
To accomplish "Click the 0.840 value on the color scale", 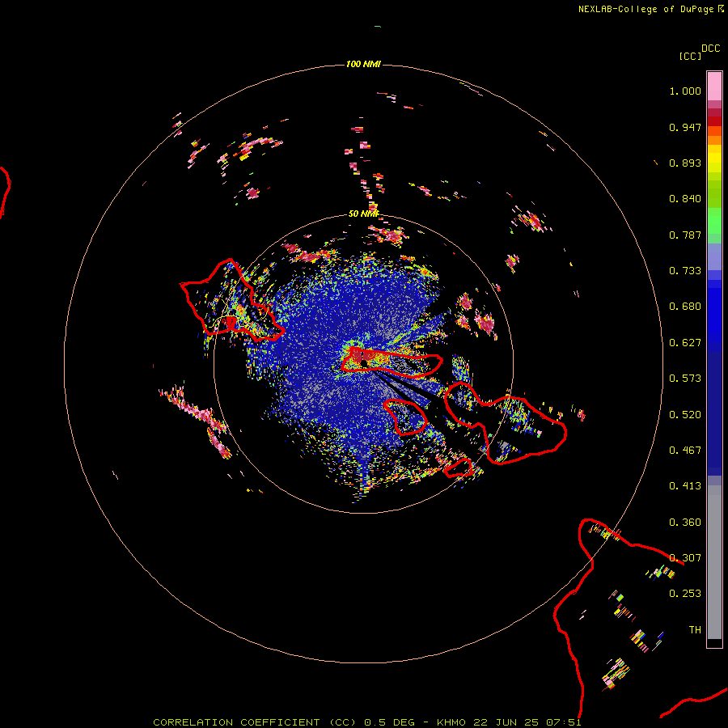I will [x=685, y=199].
